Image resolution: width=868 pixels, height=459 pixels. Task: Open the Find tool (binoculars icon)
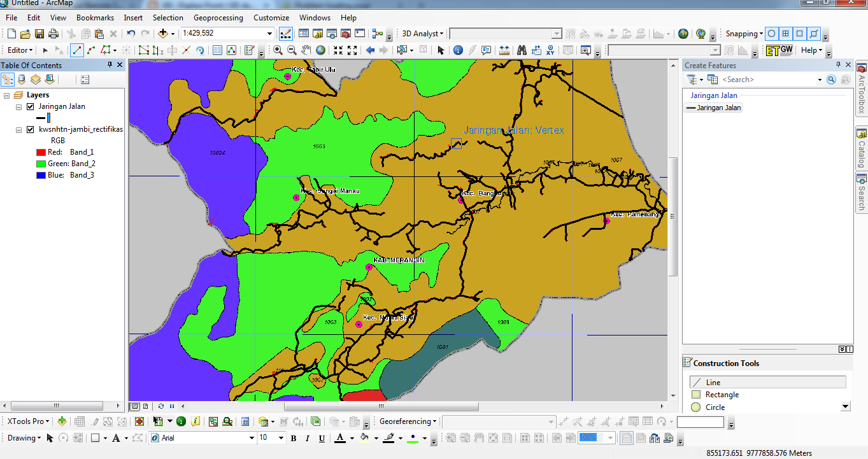(x=521, y=49)
